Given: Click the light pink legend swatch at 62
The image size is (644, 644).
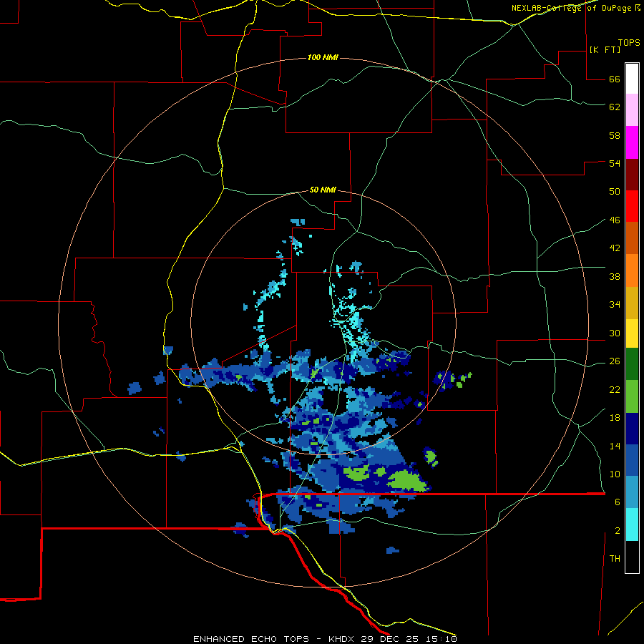Looking at the screenshot, I should (632, 109).
